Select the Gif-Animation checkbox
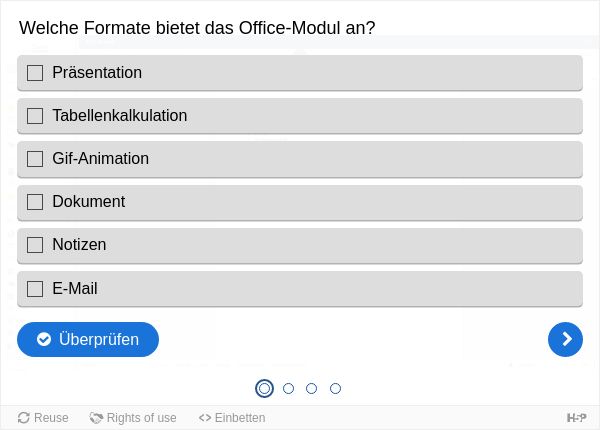Screen dimensions: 600x430 (35, 159)
